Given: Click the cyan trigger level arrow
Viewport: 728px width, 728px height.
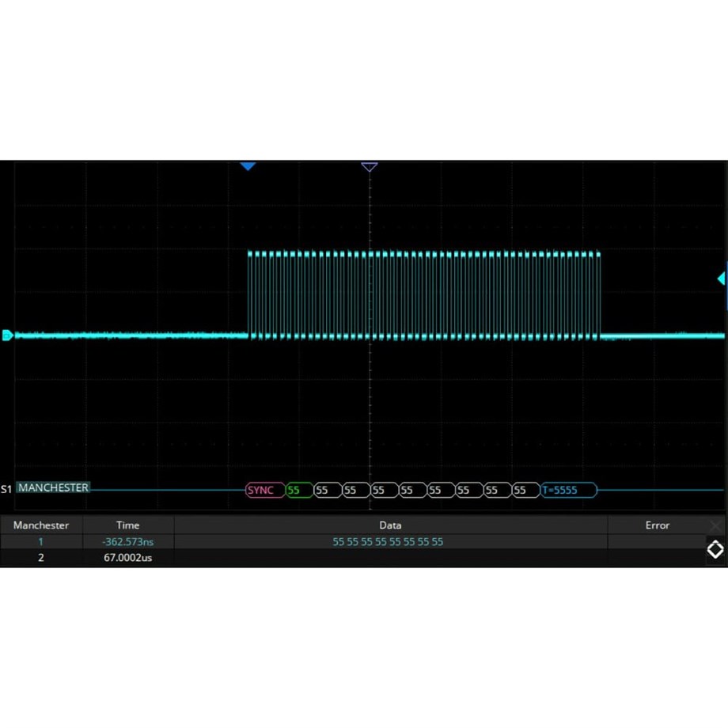Looking at the screenshot, I should coord(721,279).
